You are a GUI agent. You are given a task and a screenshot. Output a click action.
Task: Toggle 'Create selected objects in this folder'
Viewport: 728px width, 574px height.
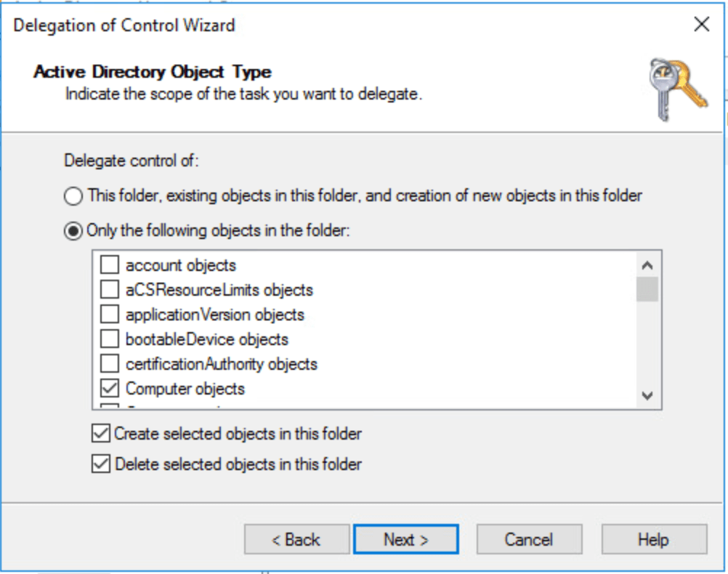tap(101, 434)
